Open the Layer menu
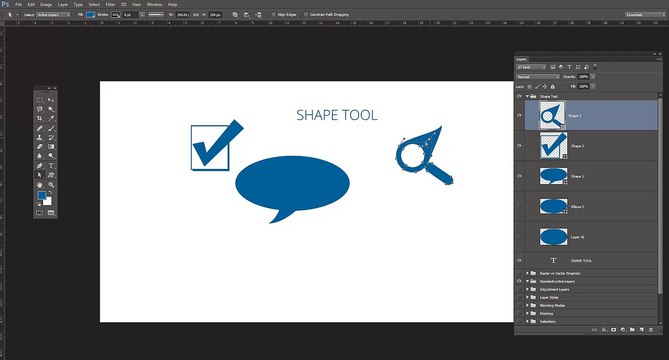This screenshot has height=360, width=669. click(x=63, y=4)
